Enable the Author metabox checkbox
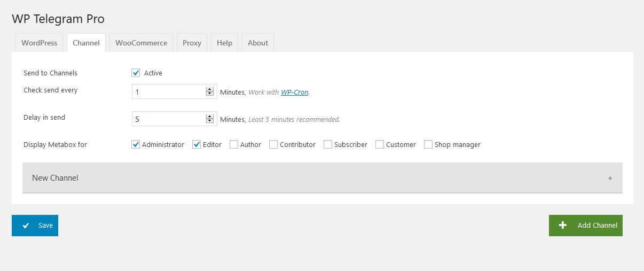The image size is (644, 271). (x=234, y=144)
